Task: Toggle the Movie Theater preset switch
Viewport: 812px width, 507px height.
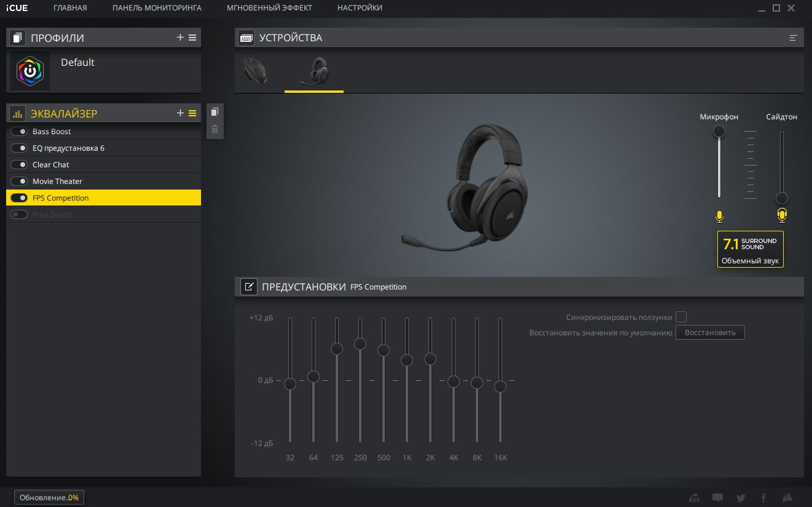Action: 20,182
